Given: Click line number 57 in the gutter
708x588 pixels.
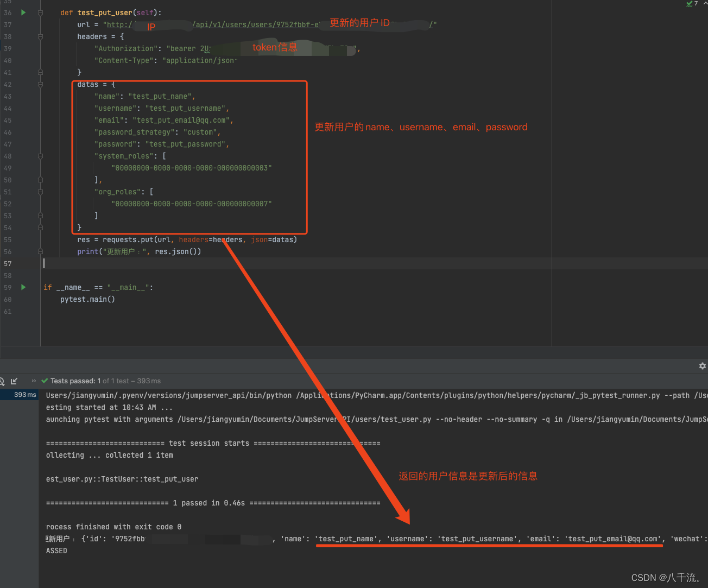Looking at the screenshot, I should [8, 263].
